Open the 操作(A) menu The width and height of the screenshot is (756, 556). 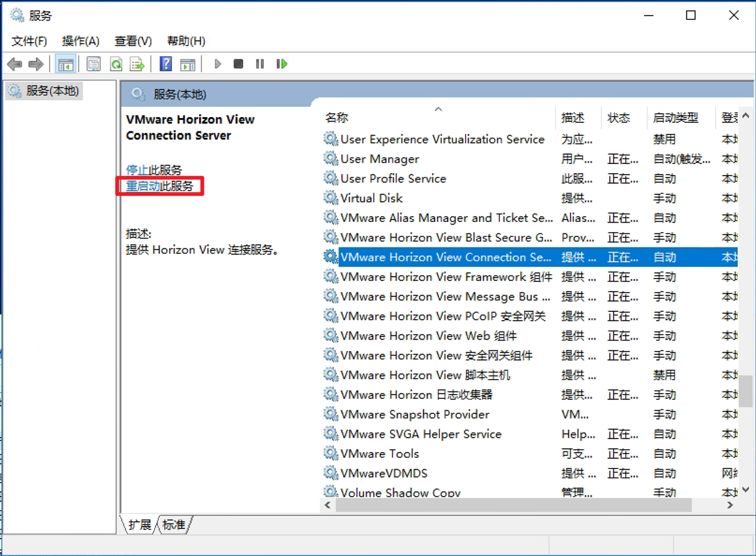point(81,41)
